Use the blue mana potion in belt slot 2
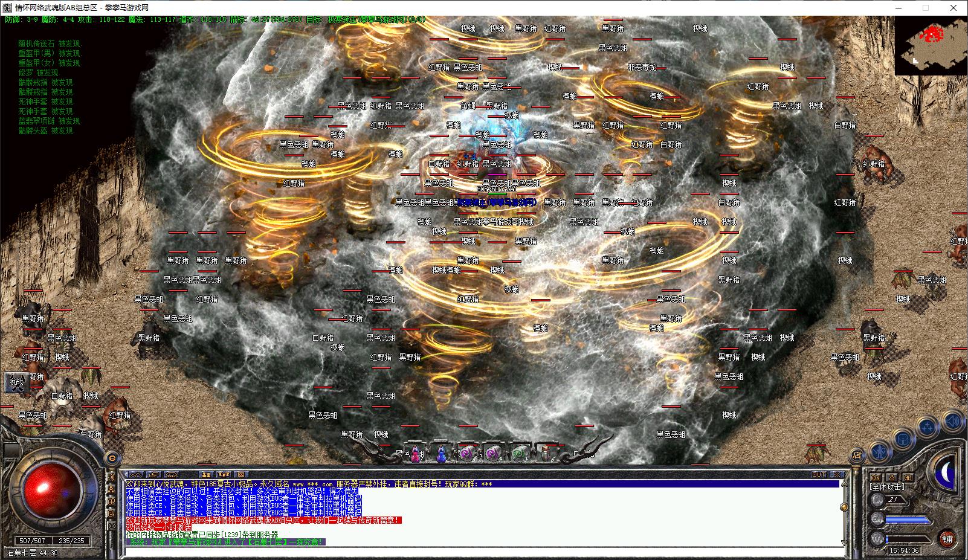 click(442, 454)
